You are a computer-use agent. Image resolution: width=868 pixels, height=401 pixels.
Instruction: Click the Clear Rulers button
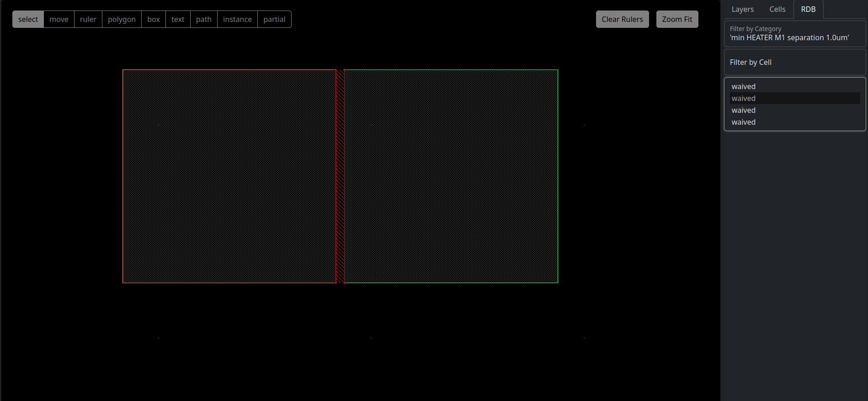tap(622, 19)
